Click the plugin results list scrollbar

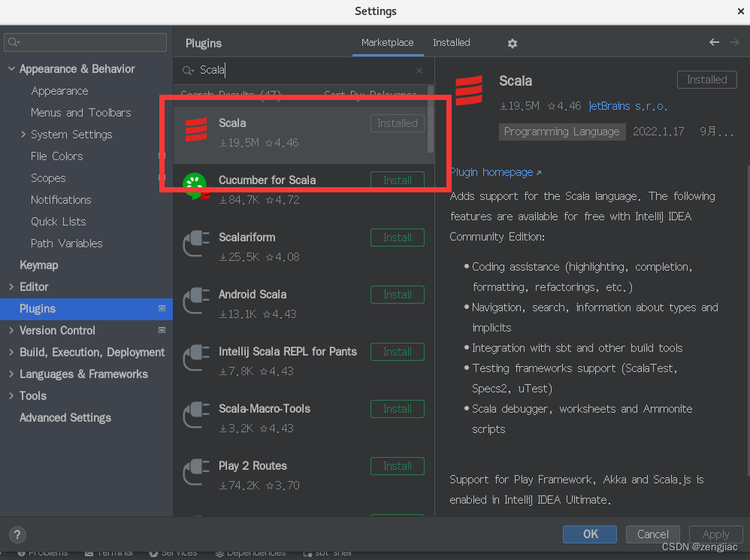(x=431, y=120)
